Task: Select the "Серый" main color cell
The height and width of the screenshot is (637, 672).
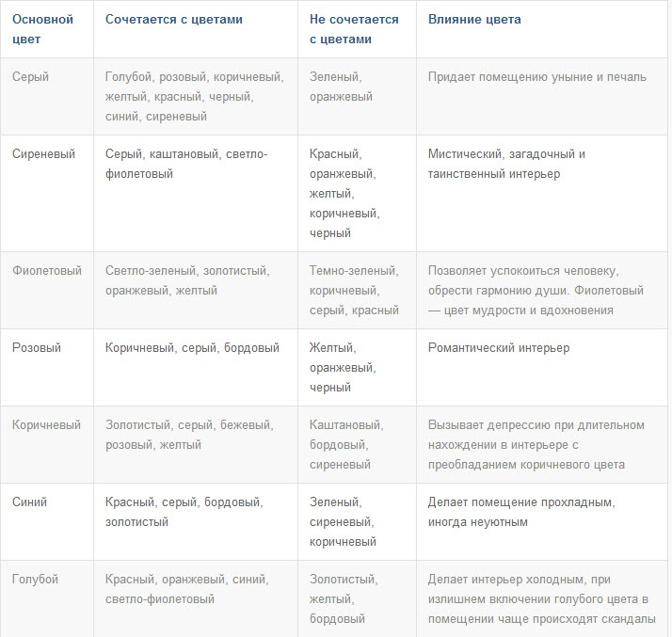Action: click(x=31, y=77)
